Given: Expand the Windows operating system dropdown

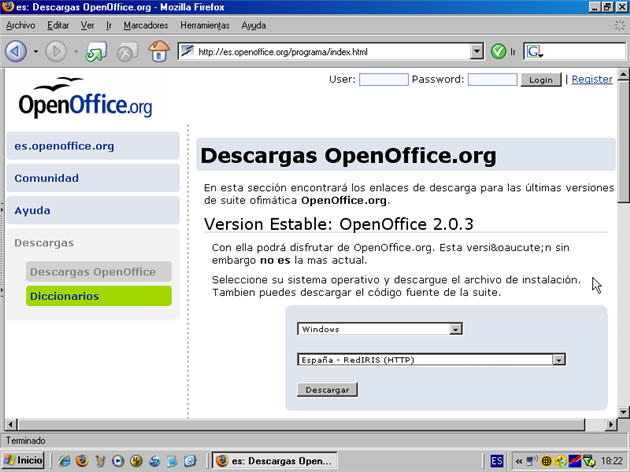Looking at the screenshot, I should tap(456, 328).
